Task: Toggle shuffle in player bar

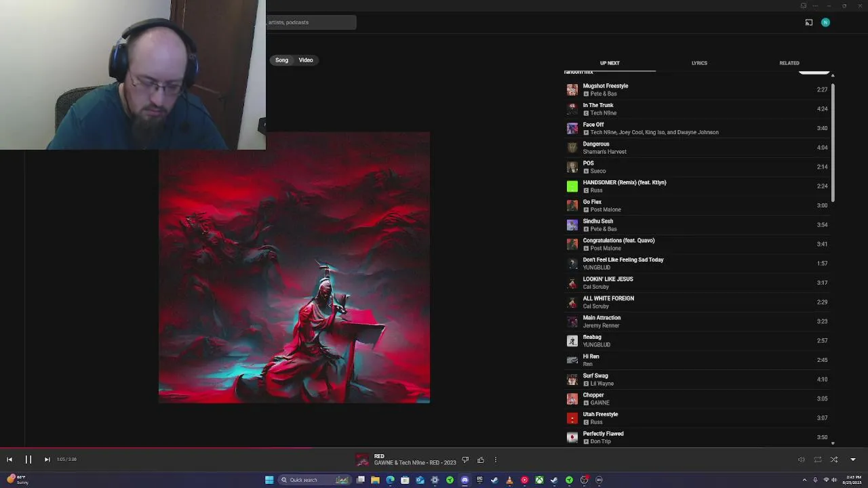Action: (834, 460)
